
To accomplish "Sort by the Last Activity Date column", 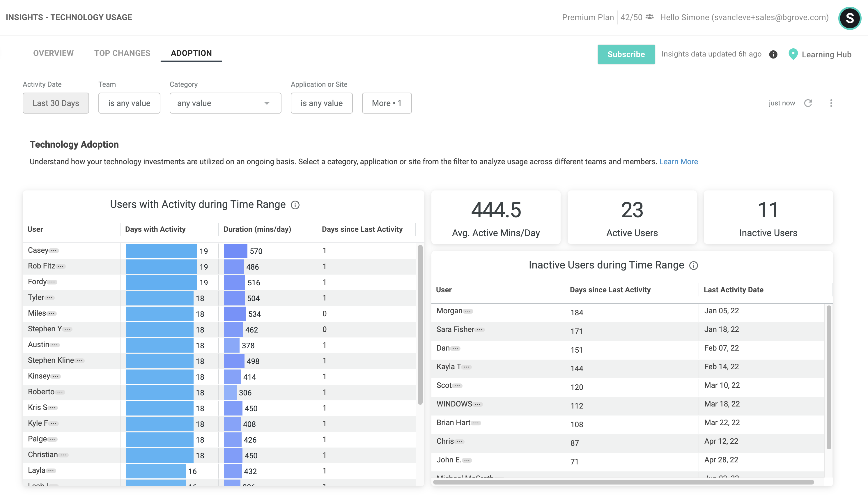I will click(x=734, y=290).
